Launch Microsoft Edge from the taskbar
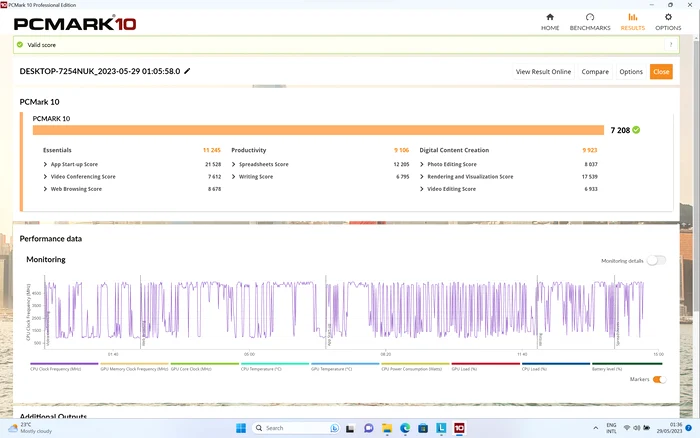Image resolution: width=700 pixels, height=438 pixels. (x=405, y=429)
